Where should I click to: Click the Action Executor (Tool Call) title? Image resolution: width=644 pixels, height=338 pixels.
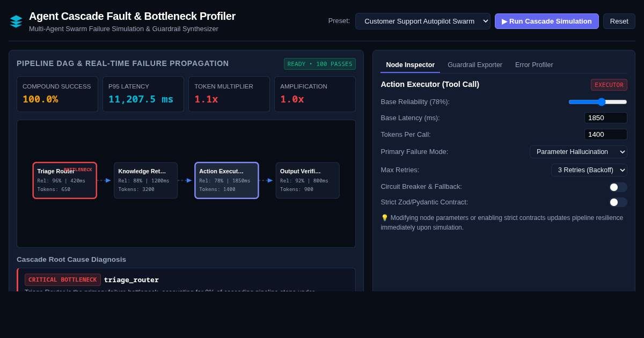tap(430, 84)
